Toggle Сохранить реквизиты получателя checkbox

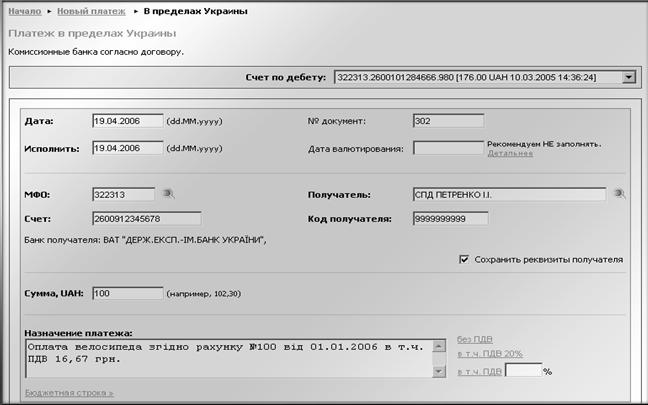coord(464,259)
